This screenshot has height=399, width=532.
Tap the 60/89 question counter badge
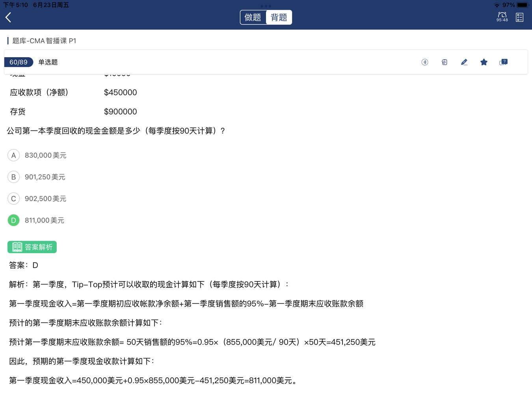pos(19,62)
